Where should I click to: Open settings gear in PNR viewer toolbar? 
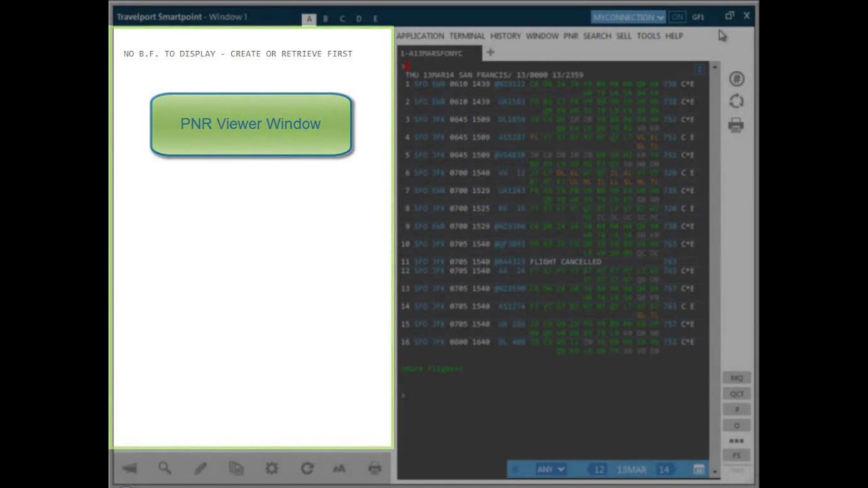(x=272, y=468)
